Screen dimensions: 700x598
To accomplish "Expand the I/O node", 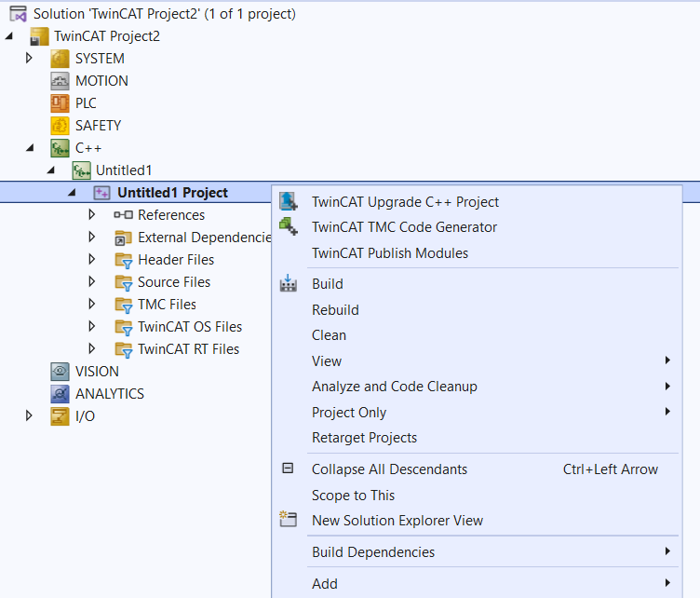I will (x=29, y=415).
